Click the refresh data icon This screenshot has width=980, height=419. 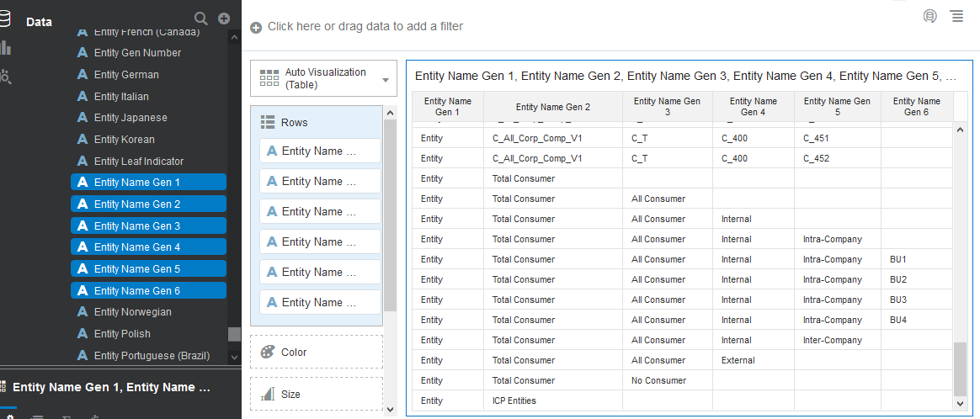(930, 16)
